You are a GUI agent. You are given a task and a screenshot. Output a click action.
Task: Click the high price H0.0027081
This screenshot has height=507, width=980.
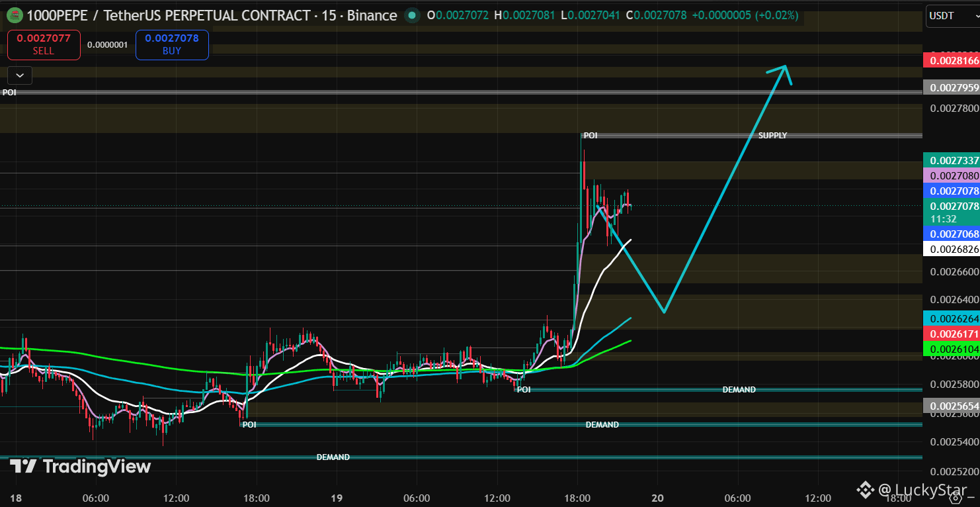click(x=524, y=15)
